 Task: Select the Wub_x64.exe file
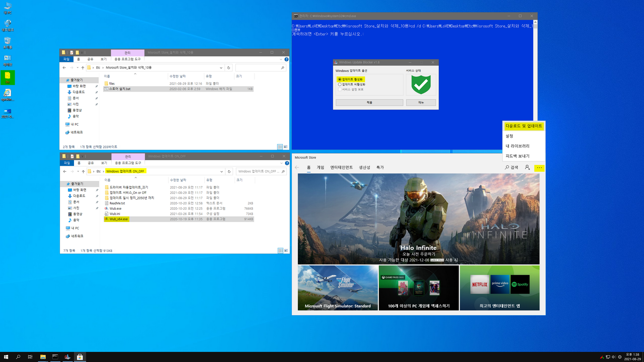(x=179, y=219)
